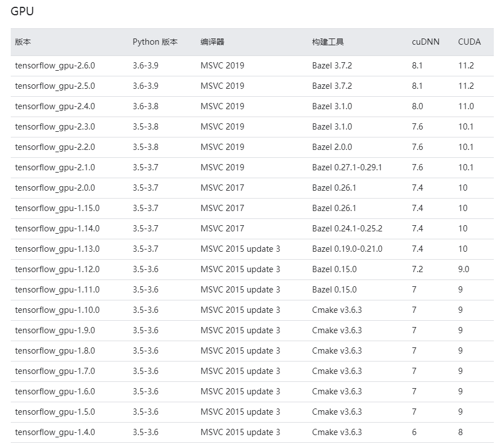Click the GPU section heading
504x443 pixels.
pyautogui.click(x=22, y=11)
